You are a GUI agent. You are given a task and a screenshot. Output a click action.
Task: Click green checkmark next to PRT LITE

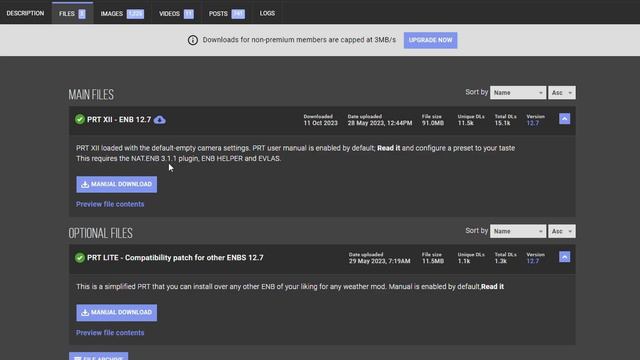(80, 258)
